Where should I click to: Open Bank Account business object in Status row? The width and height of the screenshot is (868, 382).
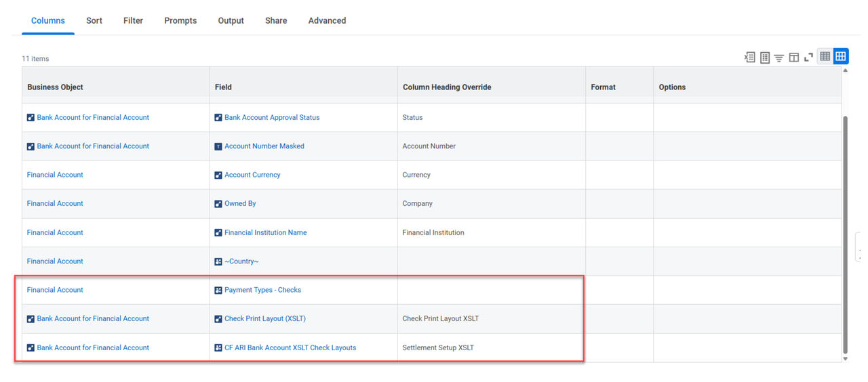93,117
